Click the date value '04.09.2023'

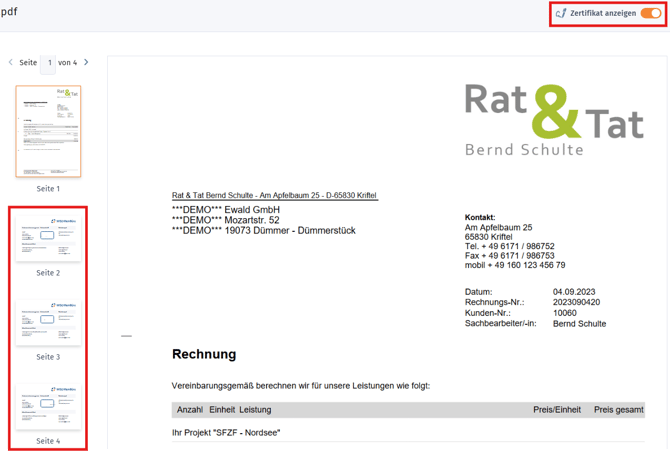click(x=574, y=292)
